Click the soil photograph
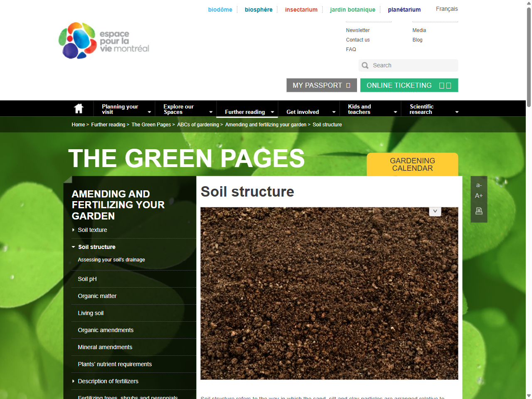 coord(329,293)
